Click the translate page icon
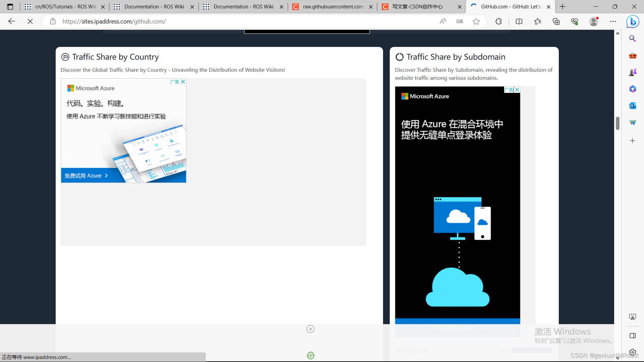Screen dimensions: 644x362 [460, 21]
